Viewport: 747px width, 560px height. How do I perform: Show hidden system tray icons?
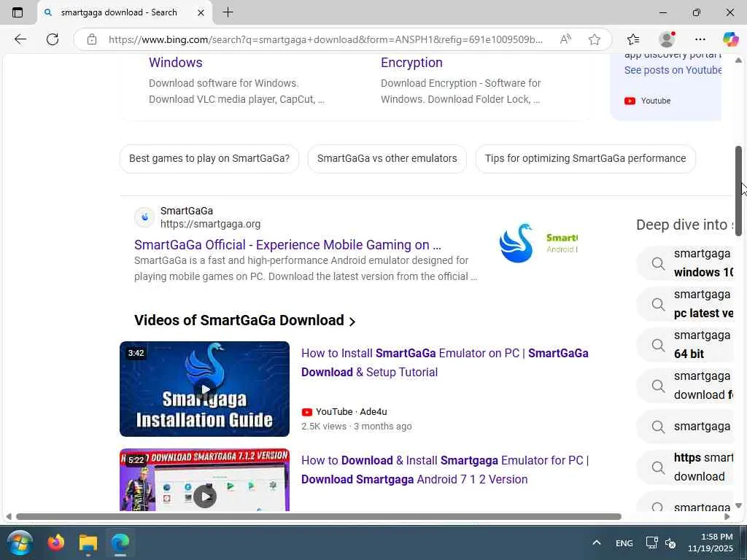(597, 542)
